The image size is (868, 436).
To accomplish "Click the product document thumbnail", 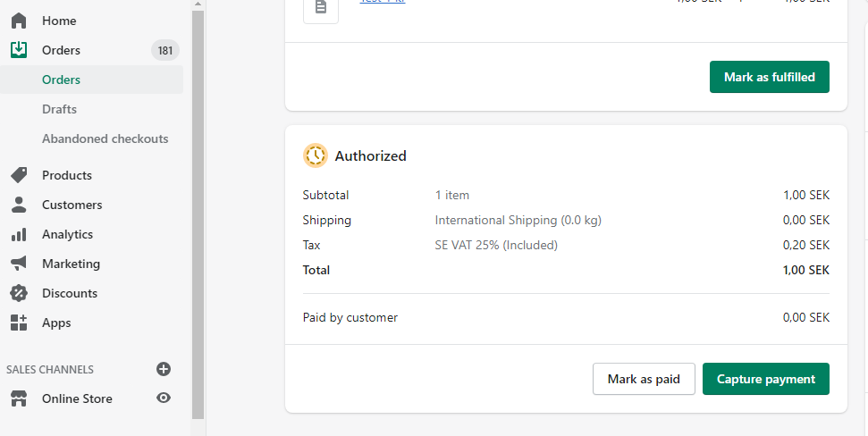I will 321,9.
